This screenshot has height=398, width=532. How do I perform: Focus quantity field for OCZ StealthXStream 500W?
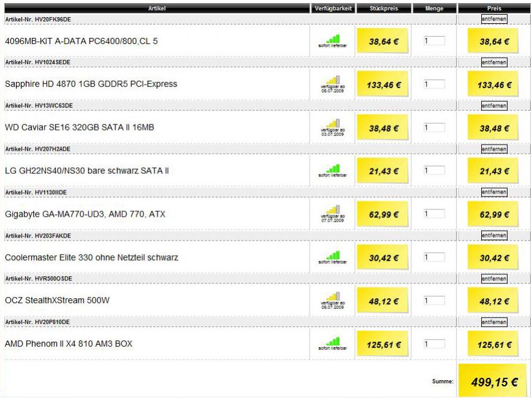coord(434,300)
